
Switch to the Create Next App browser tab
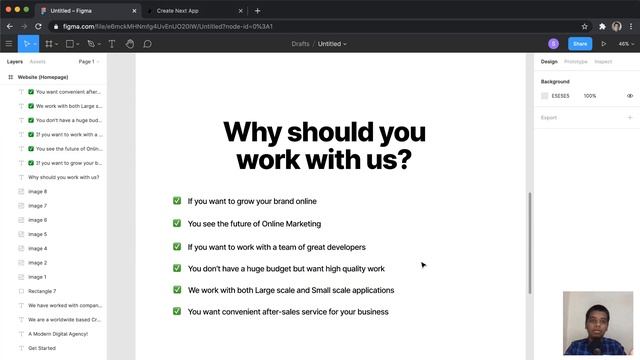[178, 11]
